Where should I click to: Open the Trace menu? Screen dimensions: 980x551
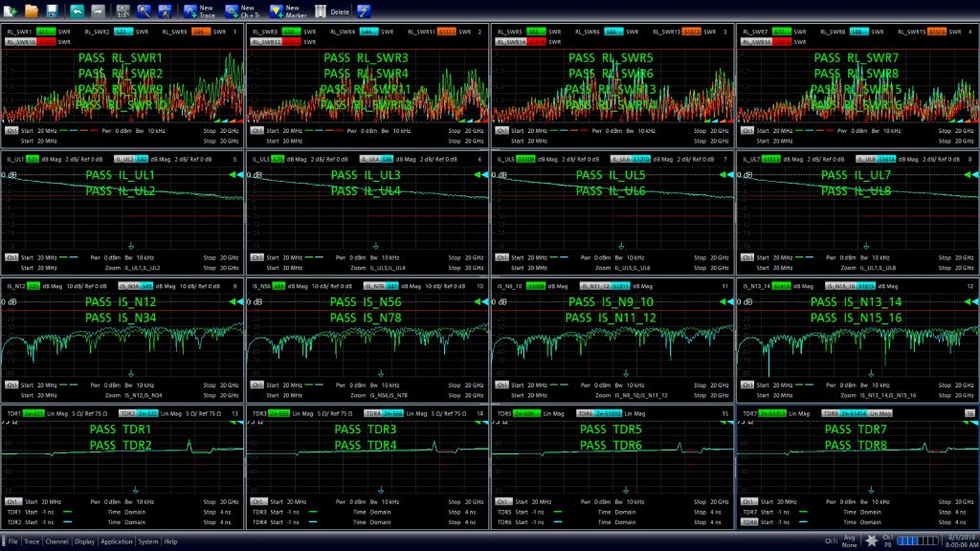coord(33,543)
